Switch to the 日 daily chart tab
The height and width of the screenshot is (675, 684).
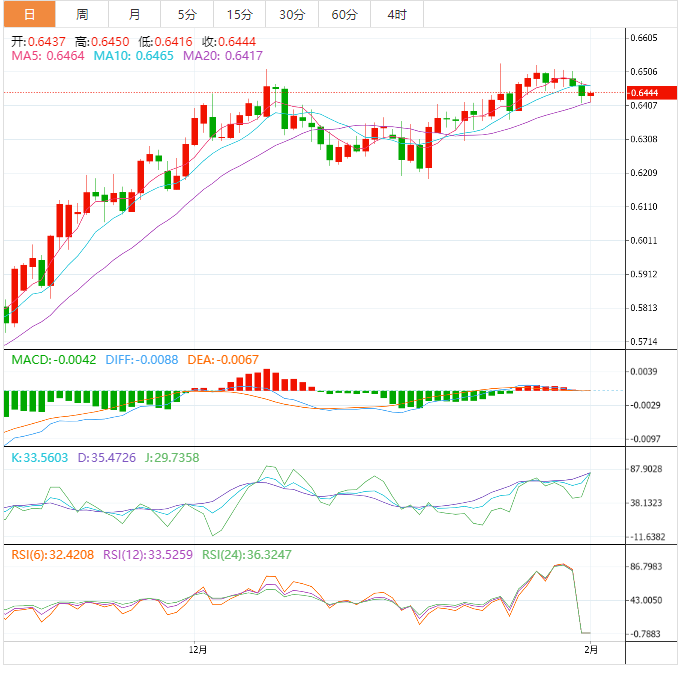pos(28,14)
